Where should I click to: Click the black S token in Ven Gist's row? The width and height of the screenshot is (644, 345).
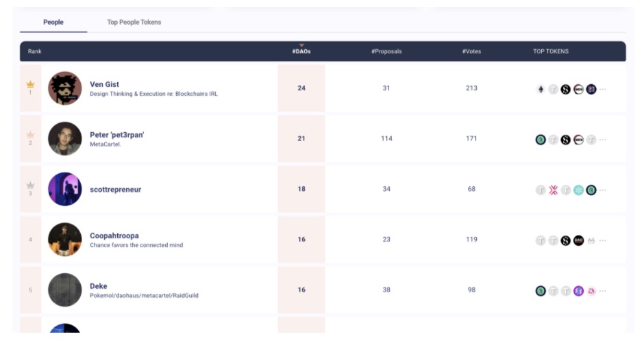click(565, 89)
